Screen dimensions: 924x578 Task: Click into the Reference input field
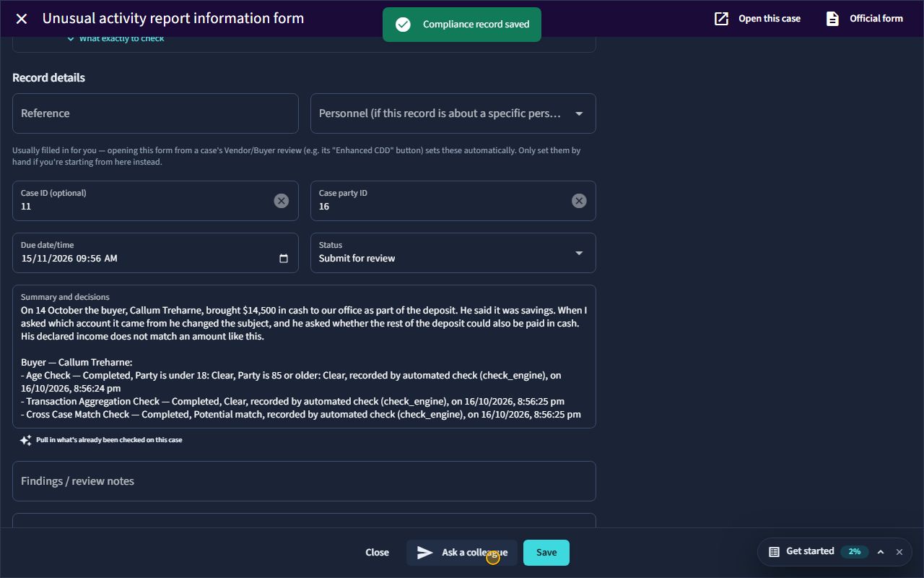(155, 113)
